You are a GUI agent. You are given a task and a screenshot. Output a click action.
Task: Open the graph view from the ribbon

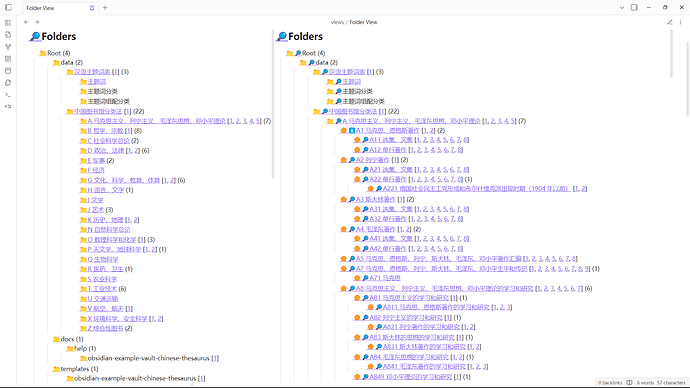pyautogui.click(x=8, y=47)
